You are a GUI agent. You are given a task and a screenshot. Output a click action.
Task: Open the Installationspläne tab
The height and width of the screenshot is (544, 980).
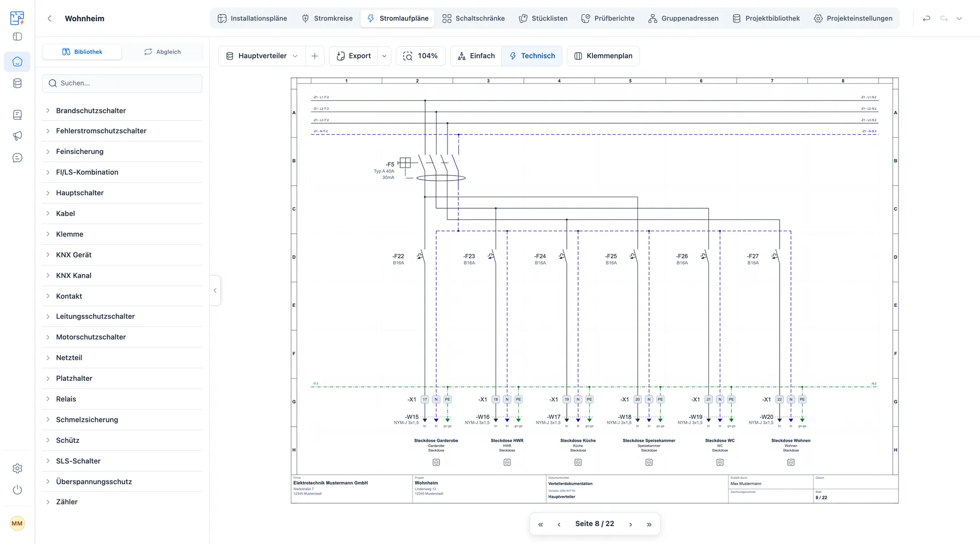coord(252,18)
